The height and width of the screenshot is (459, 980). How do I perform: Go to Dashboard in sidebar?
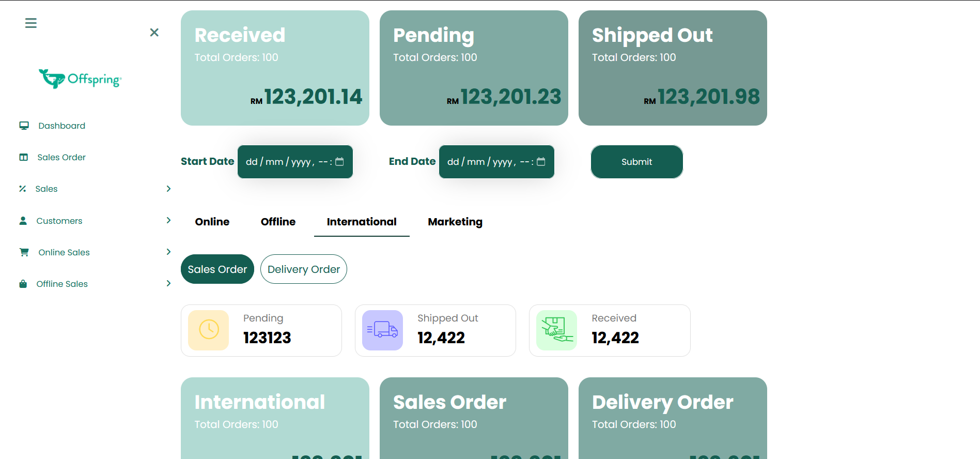(x=61, y=126)
